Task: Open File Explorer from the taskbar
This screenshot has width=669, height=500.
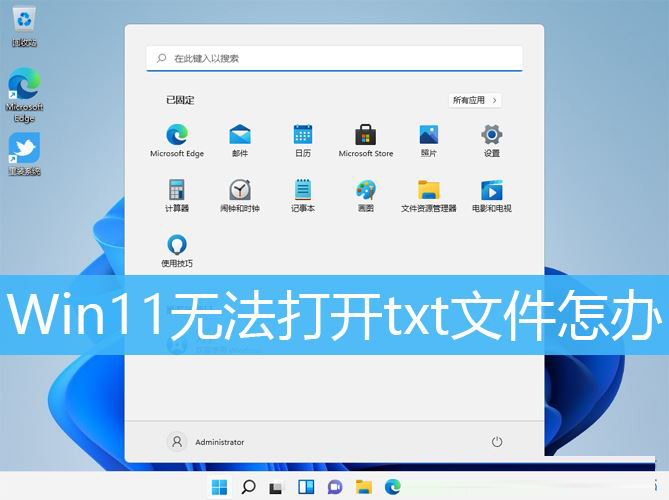Action: (364, 487)
